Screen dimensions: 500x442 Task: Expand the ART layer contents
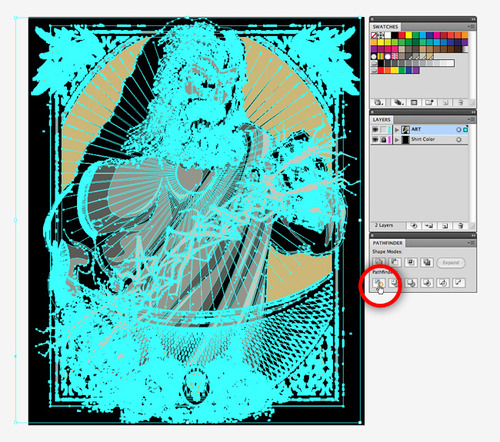pyautogui.click(x=397, y=130)
